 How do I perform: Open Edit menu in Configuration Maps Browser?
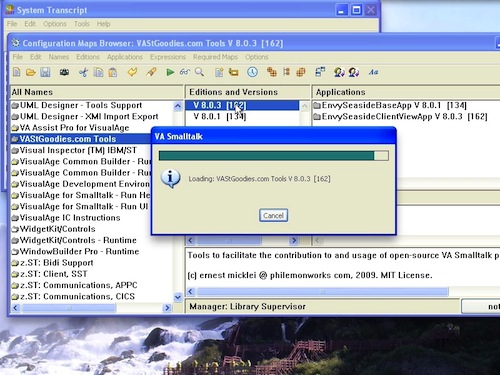pos(35,57)
